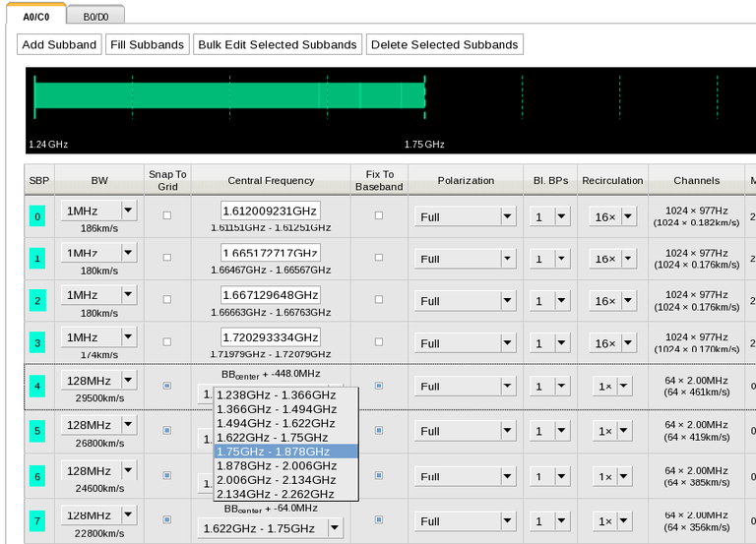Switch to the B0/D0 tab
The image size is (756, 544).
(95, 17)
